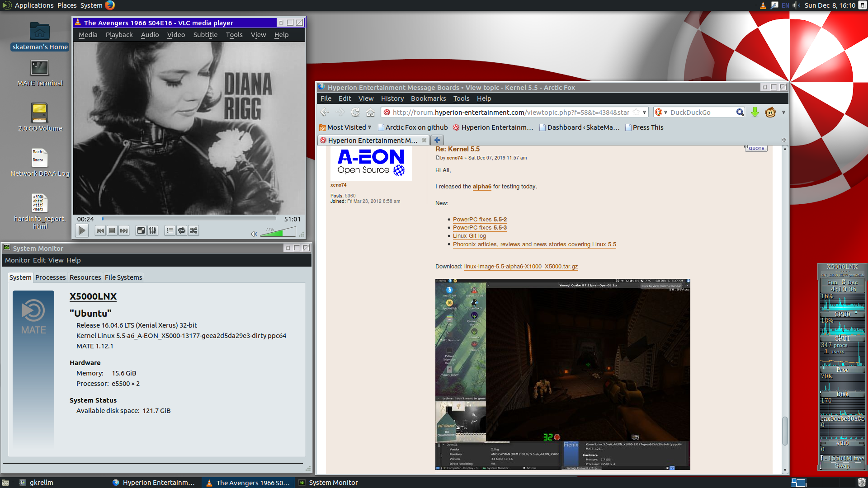Open Phoronix articles Linux 5.5 link
868x488 pixels.
534,244
